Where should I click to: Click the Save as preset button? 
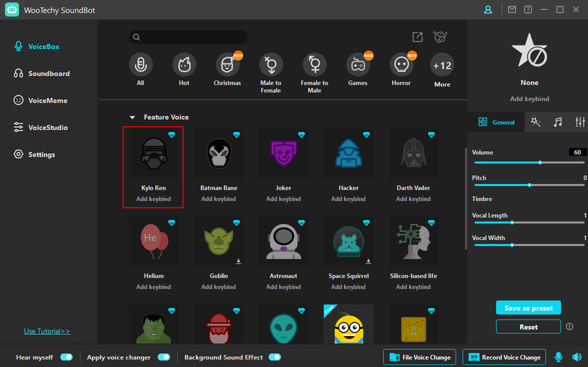528,307
